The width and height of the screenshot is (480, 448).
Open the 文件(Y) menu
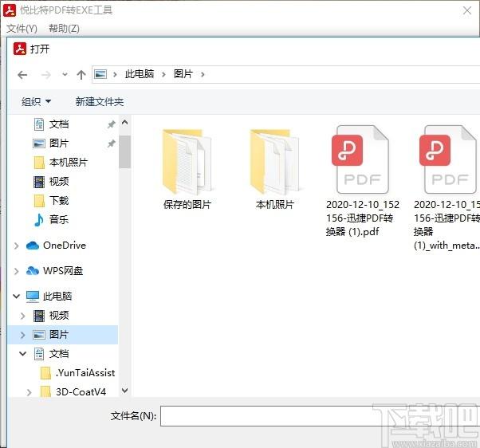tap(22, 29)
